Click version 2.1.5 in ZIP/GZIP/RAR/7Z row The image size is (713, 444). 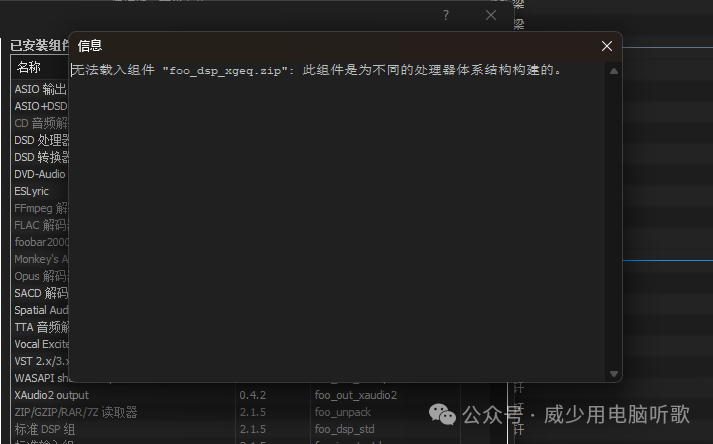(252, 412)
